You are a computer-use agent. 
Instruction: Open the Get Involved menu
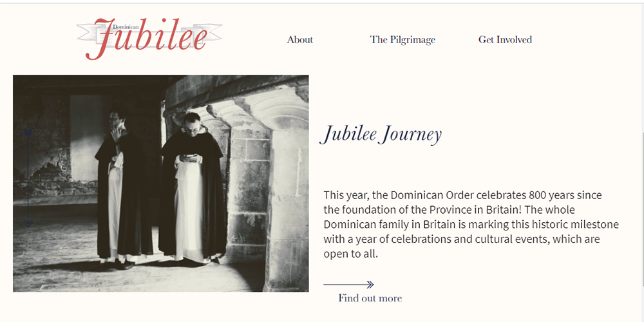click(x=505, y=40)
